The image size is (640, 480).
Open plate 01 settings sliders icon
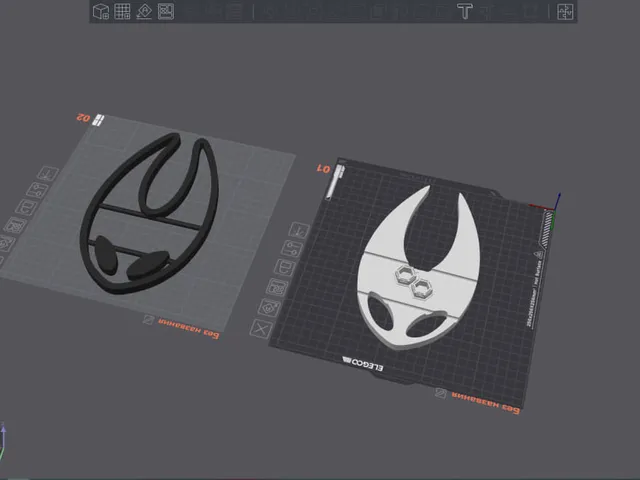pos(292,249)
